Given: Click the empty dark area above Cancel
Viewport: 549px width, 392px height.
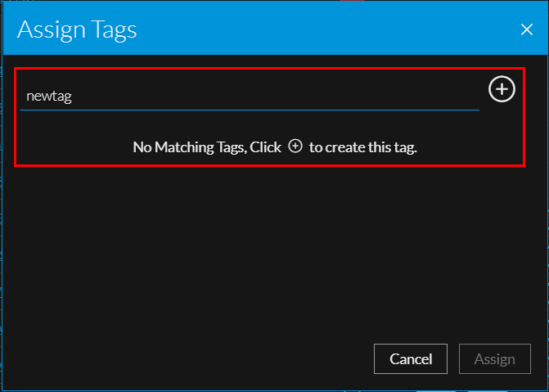Looking at the screenshot, I should (x=409, y=270).
